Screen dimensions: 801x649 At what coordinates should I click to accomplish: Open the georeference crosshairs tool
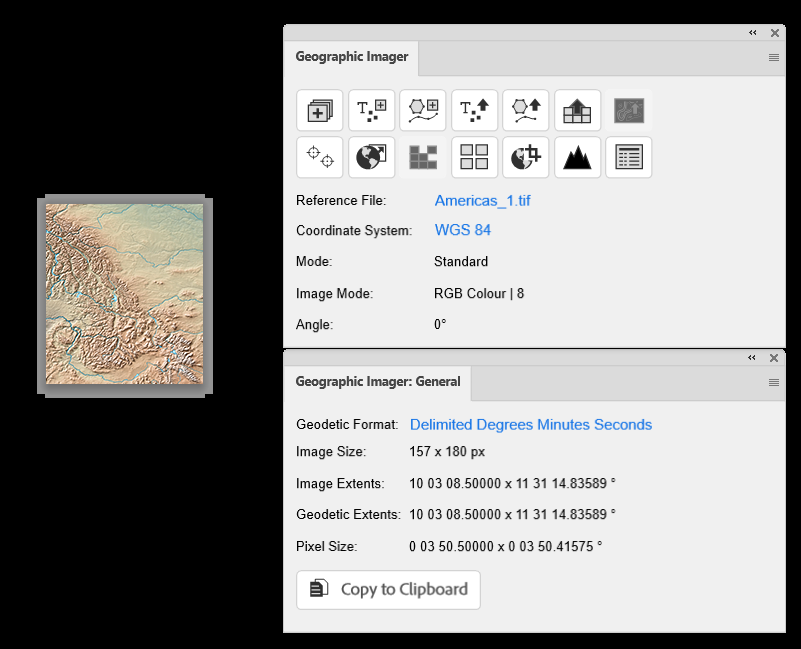320,157
